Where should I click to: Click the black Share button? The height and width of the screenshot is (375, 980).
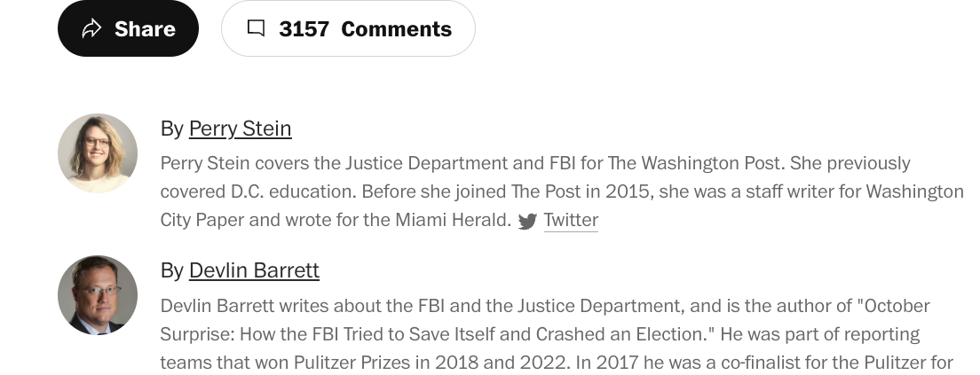coord(128,28)
